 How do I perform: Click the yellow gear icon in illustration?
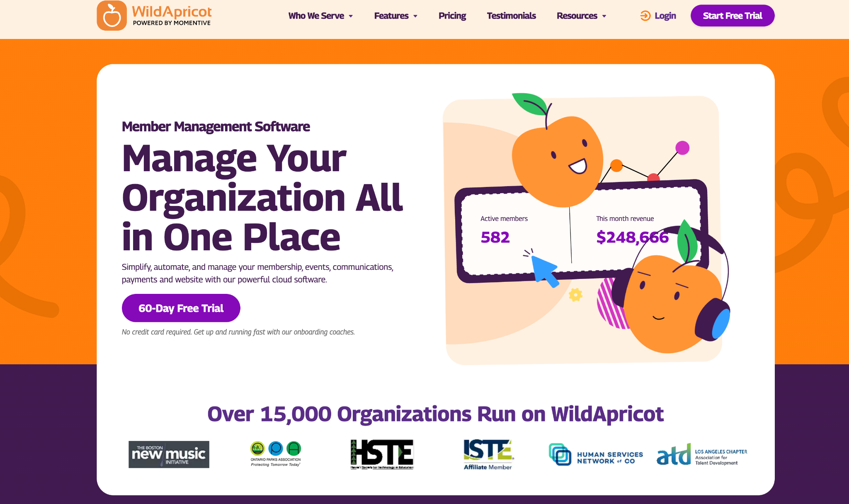(x=575, y=295)
